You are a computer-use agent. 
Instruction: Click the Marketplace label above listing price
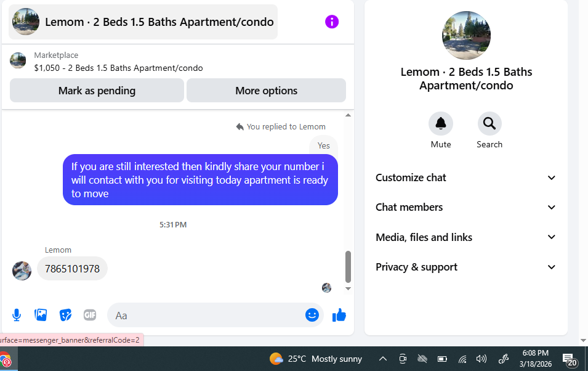[x=56, y=55]
